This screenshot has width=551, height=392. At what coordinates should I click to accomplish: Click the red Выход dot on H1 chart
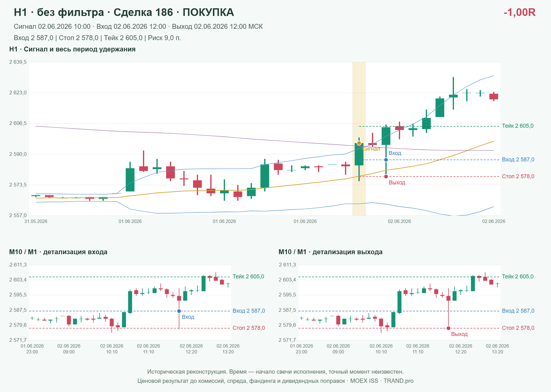click(386, 177)
